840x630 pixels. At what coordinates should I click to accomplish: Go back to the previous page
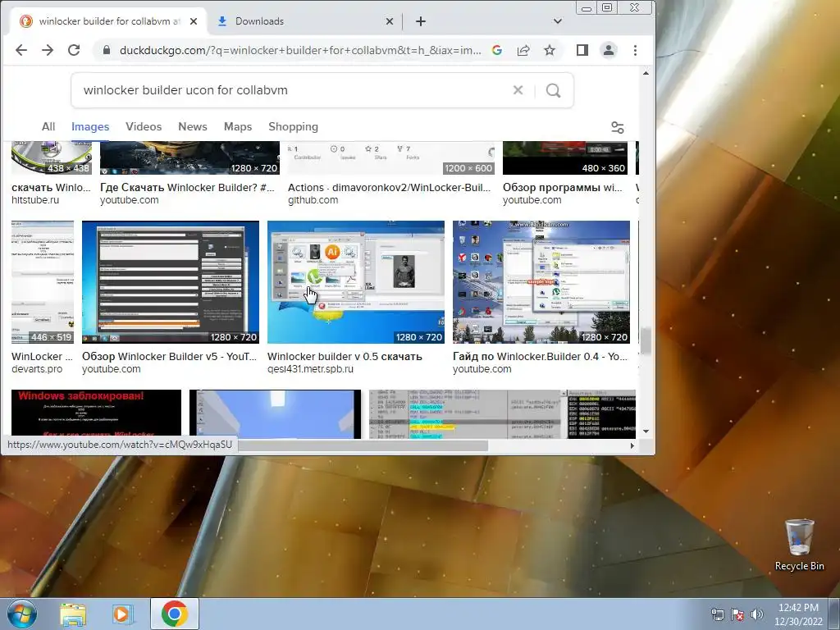(21, 50)
